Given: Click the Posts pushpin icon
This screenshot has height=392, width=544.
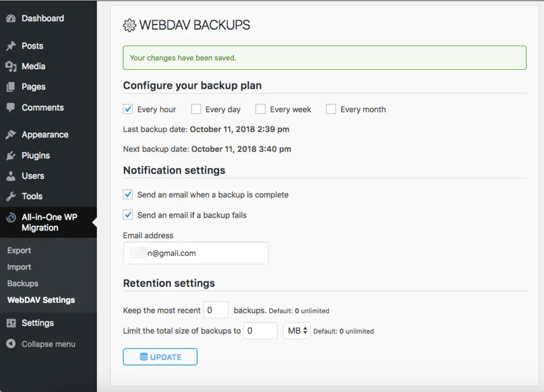Looking at the screenshot, I should pyautogui.click(x=11, y=46).
